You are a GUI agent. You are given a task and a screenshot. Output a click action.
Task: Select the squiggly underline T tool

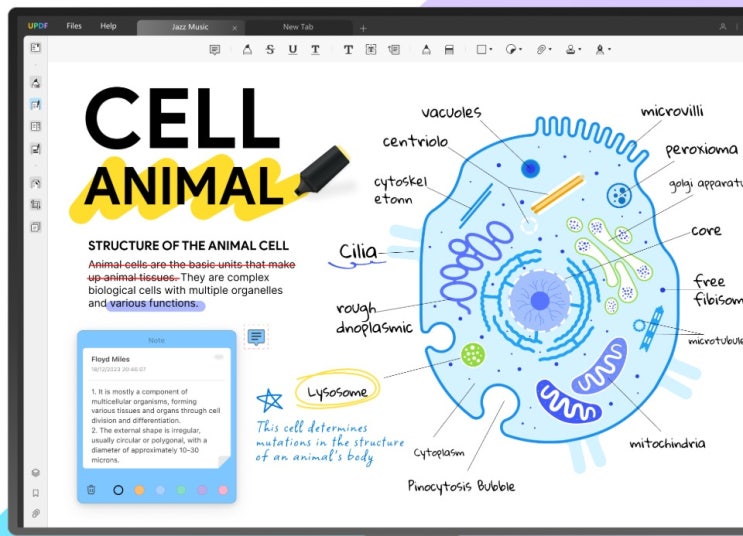315,49
